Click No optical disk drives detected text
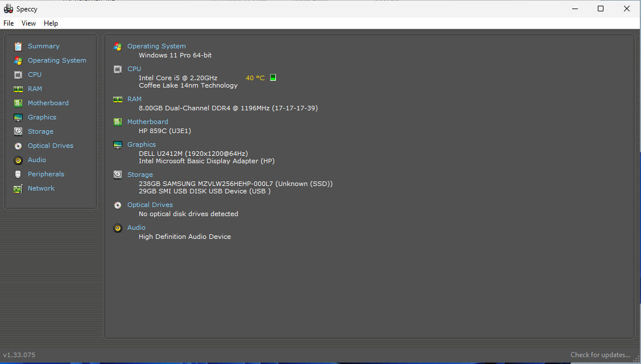641x364 pixels. click(188, 214)
